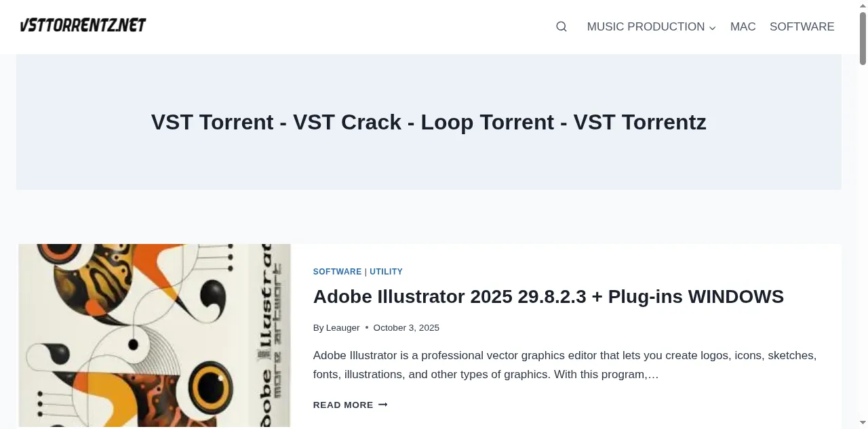868x429 pixels.
Task: Open the Adobe Illustrator box thumbnail
Action: [155, 335]
